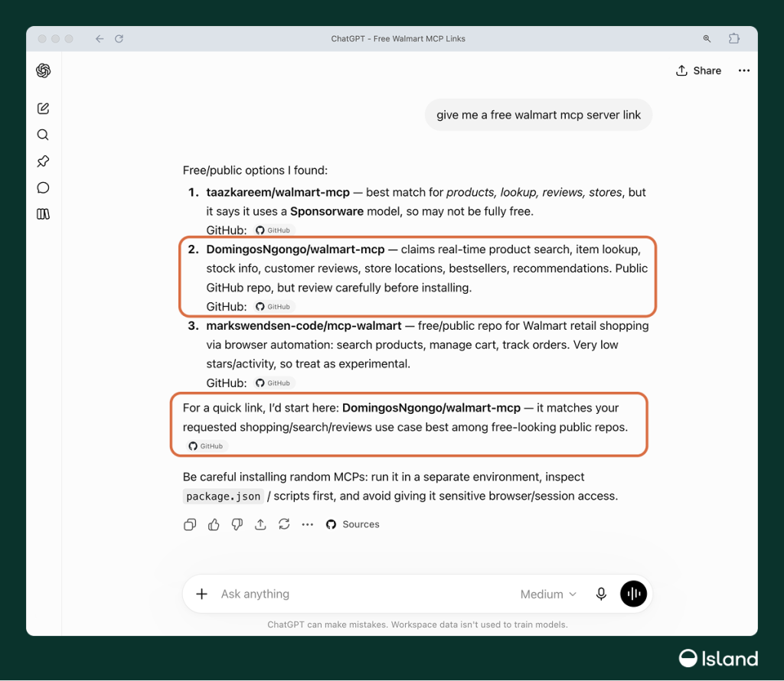
Task: Start dictation with the microphone icon
Action: [601, 594]
